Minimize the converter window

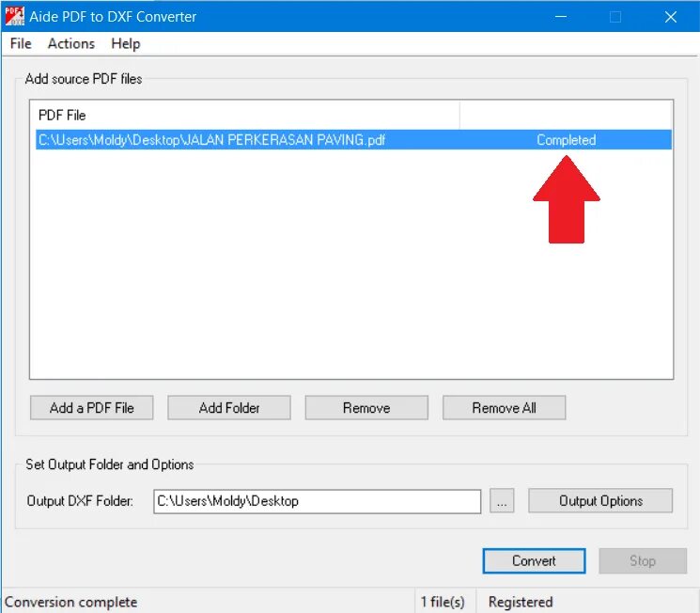click(x=561, y=17)
